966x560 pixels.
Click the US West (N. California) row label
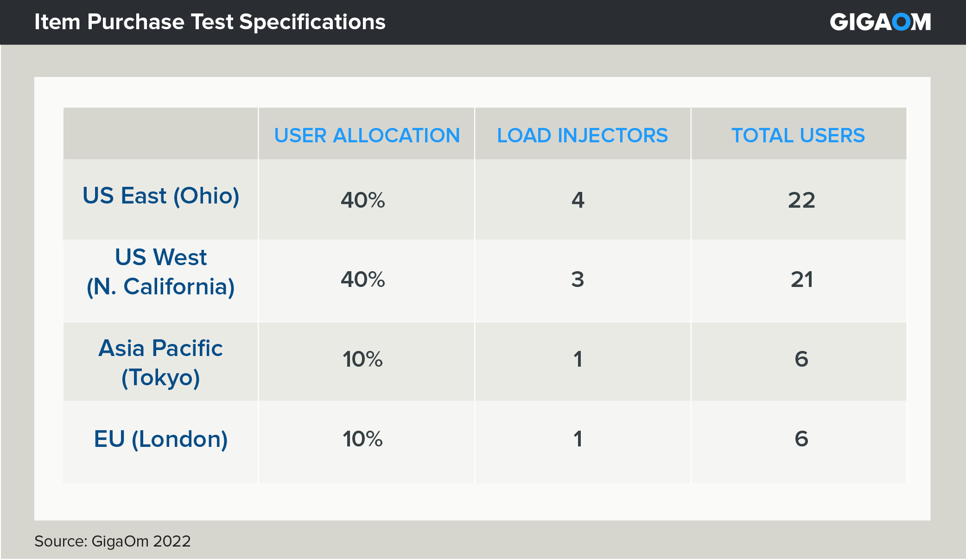point(161,272)
